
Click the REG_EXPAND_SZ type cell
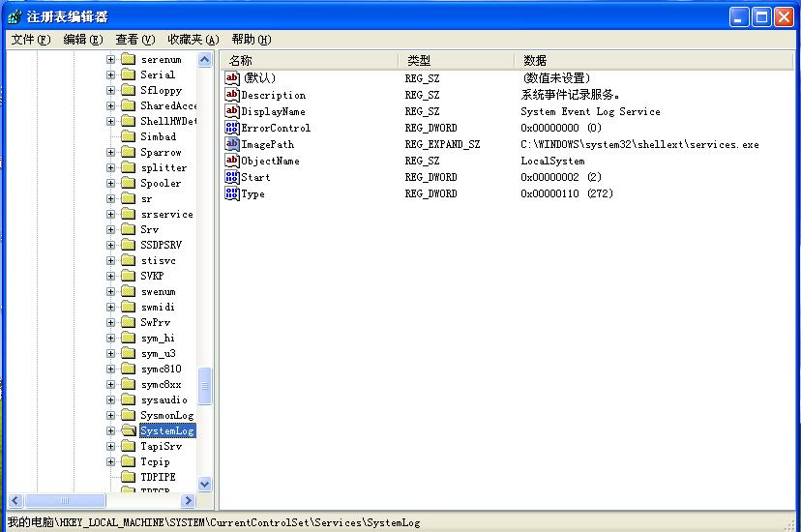pyautogui.click(x=442, y=144)
